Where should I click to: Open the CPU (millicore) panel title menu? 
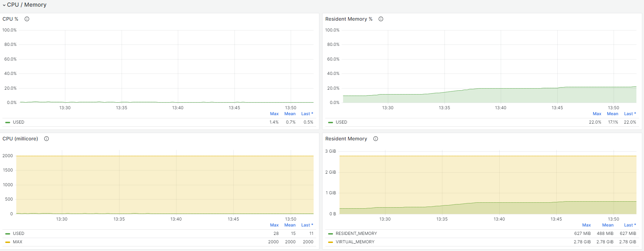click(x=20, y=139)
